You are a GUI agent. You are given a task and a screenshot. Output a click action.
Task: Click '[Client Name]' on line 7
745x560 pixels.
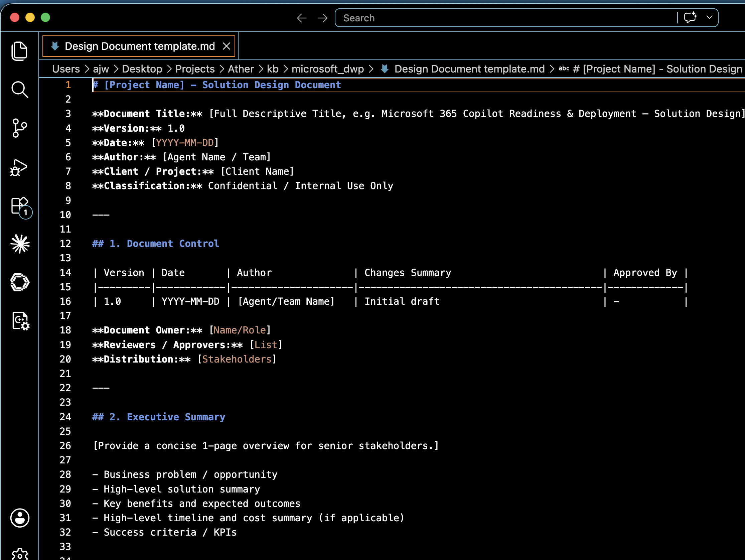257,171
